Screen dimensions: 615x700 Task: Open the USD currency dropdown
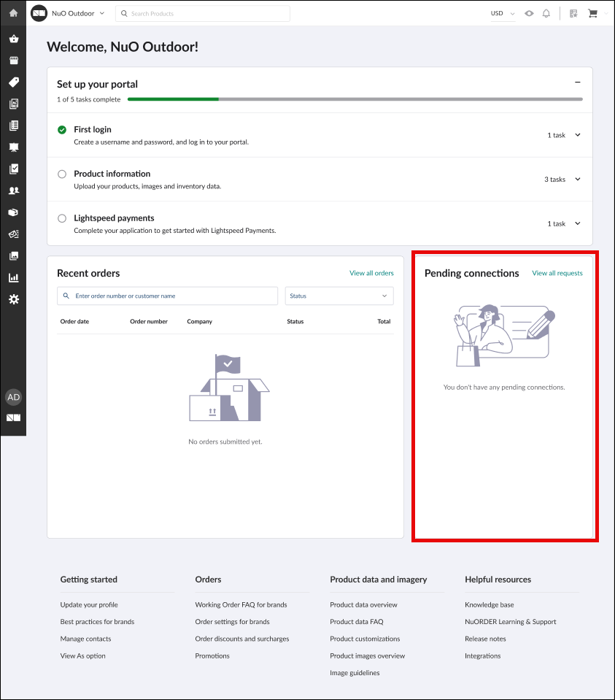coord(502,13)
